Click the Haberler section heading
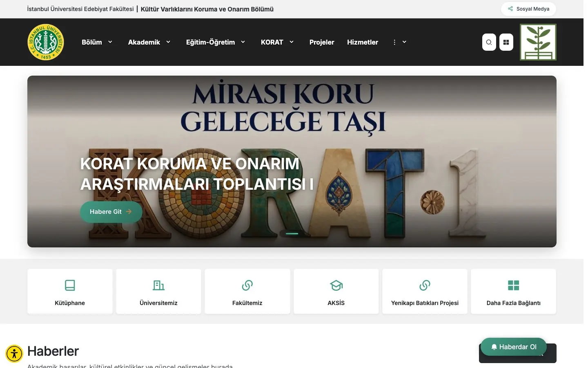Screen dimensions: 588x368 pyautogui.click(x=53, y=351)
